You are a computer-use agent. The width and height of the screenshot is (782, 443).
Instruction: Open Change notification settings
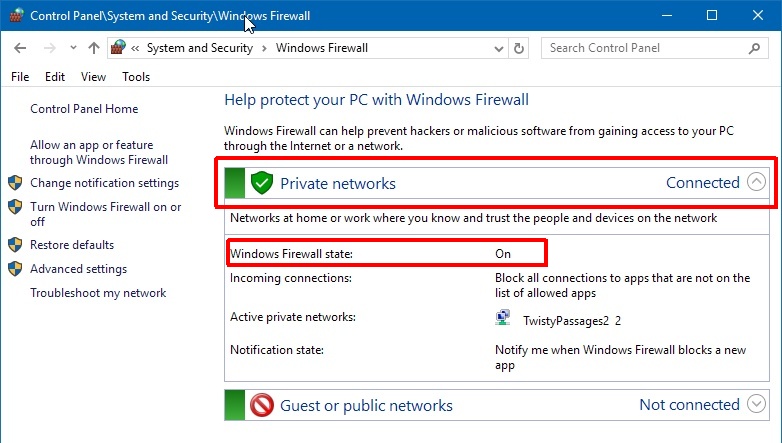104,183
